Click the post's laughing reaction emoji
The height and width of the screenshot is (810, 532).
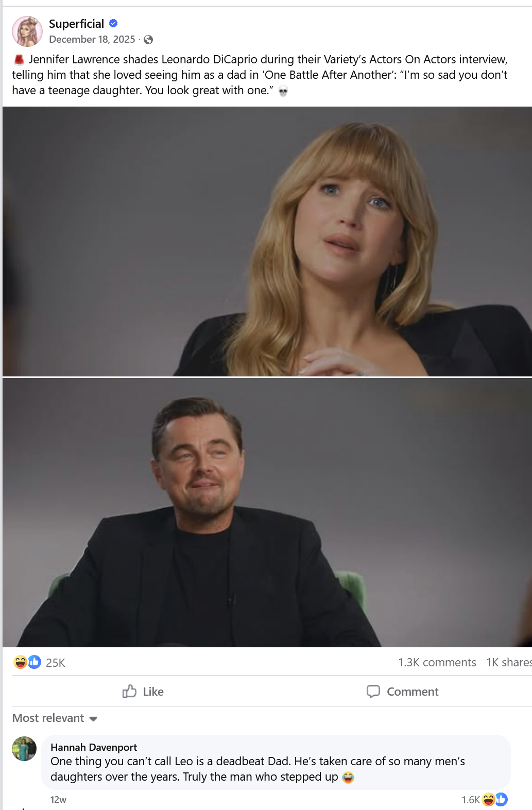(x=20, y=662)
